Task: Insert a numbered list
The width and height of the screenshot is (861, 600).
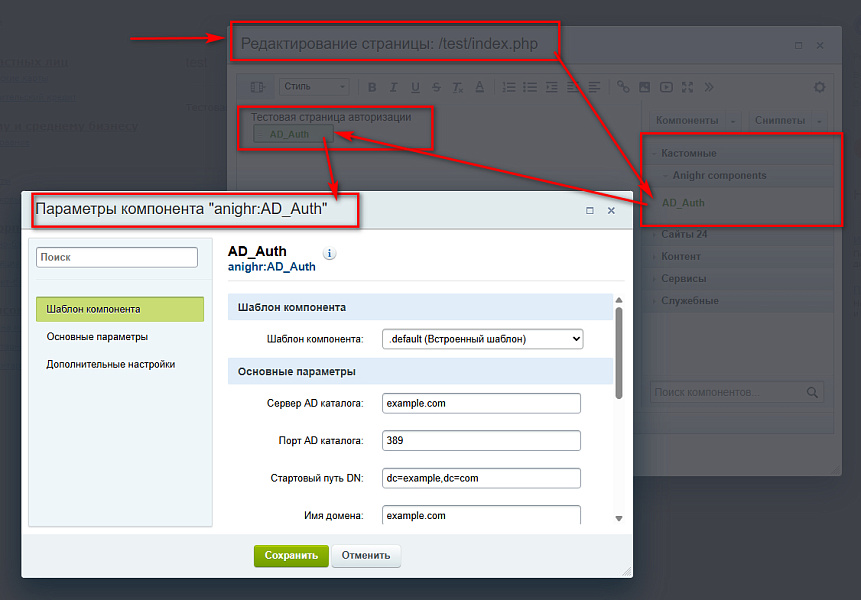Action: pos(508,87)
